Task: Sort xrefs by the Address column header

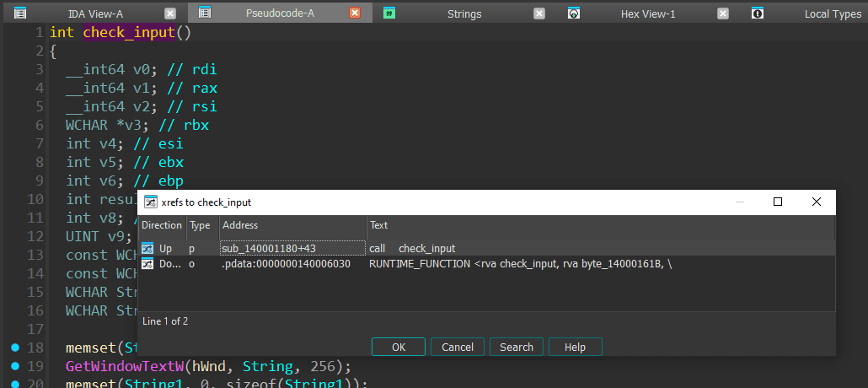Action: point(292,225)
